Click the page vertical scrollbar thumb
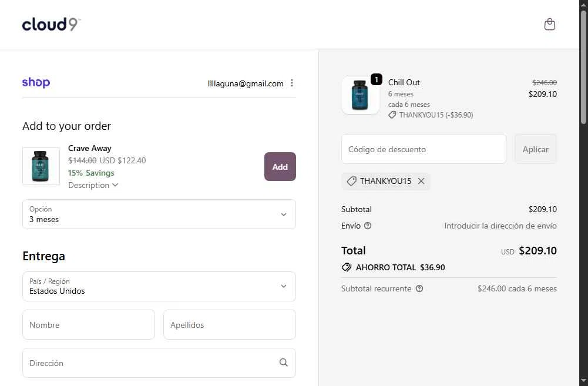Viewport: 588px width, 386px height. tap(583, 67)
